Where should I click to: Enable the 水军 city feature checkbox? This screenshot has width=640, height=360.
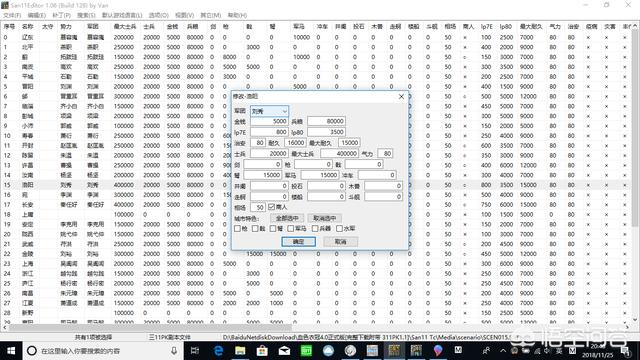click(x=339, y=229)
